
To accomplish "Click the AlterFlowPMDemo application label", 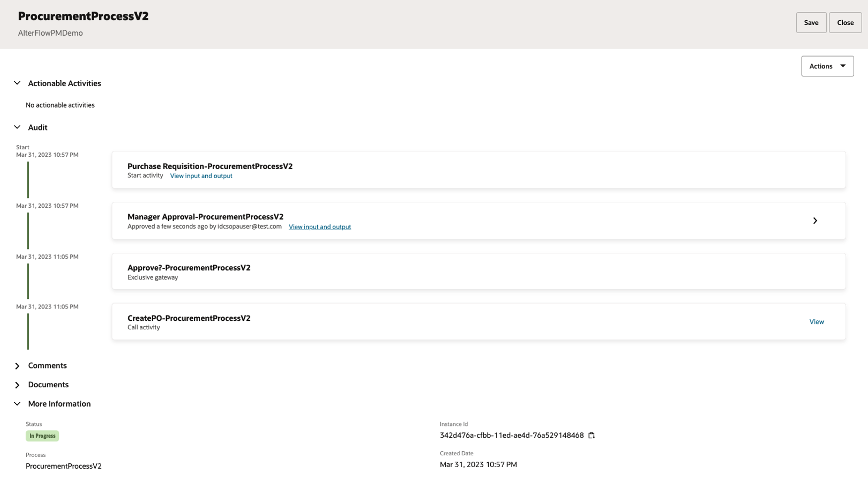I will tap(50, 33).
